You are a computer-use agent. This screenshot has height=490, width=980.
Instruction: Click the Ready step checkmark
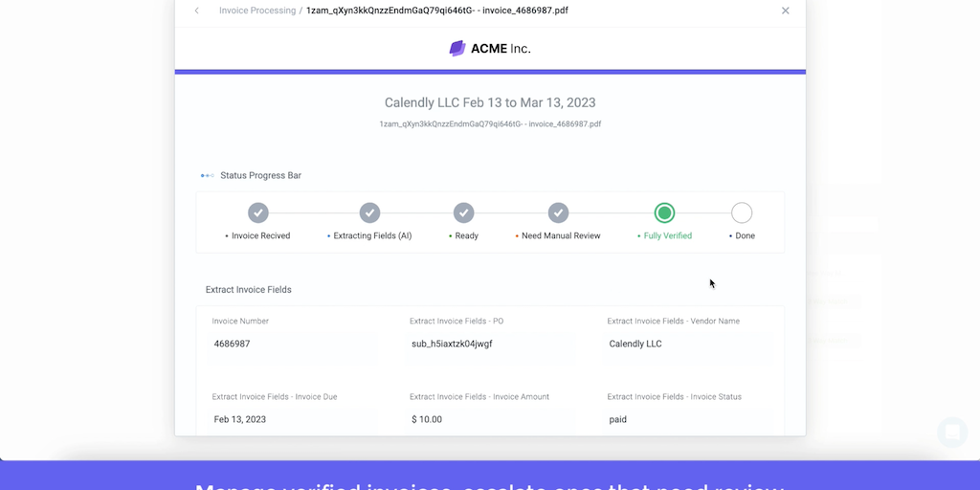tap(463, 212)
